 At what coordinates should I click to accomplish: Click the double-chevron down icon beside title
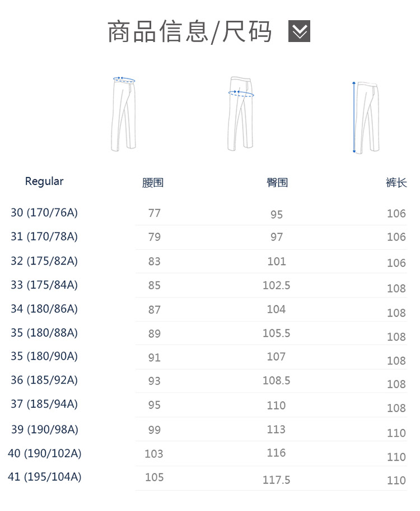pos(299,31)
